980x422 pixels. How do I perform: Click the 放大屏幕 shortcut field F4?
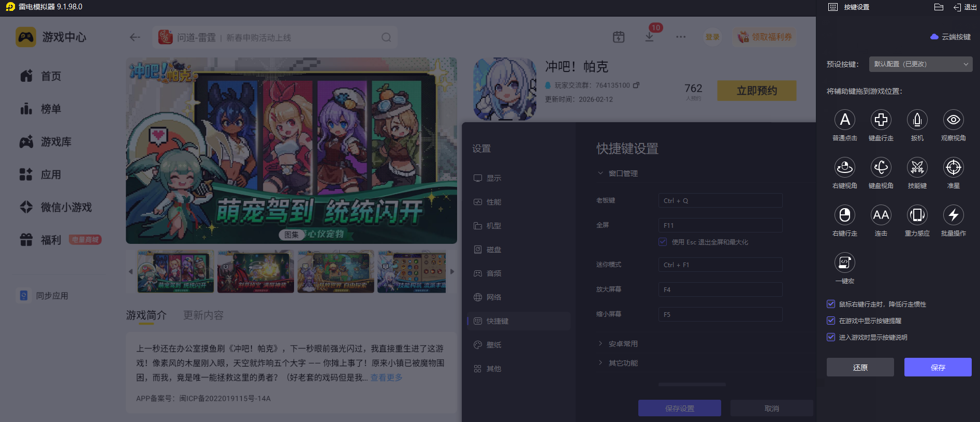click(720, 289)
